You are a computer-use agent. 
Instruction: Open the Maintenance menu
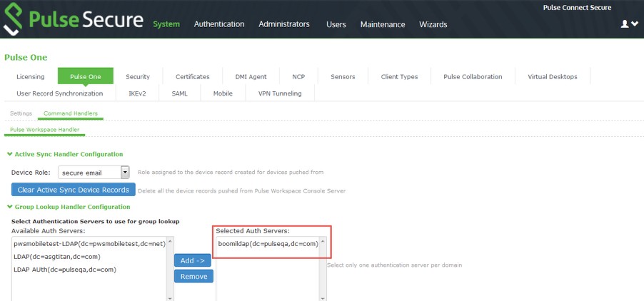point(383,24)
